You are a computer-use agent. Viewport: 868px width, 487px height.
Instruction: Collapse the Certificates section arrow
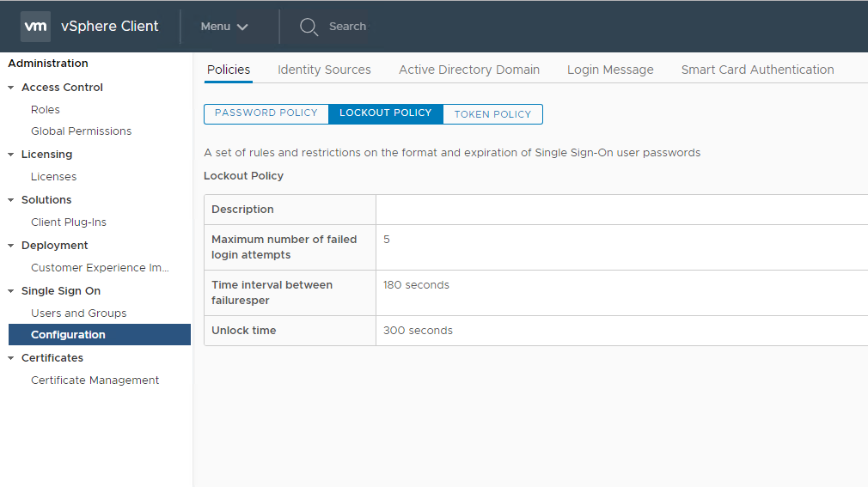(x=11, y=358)
